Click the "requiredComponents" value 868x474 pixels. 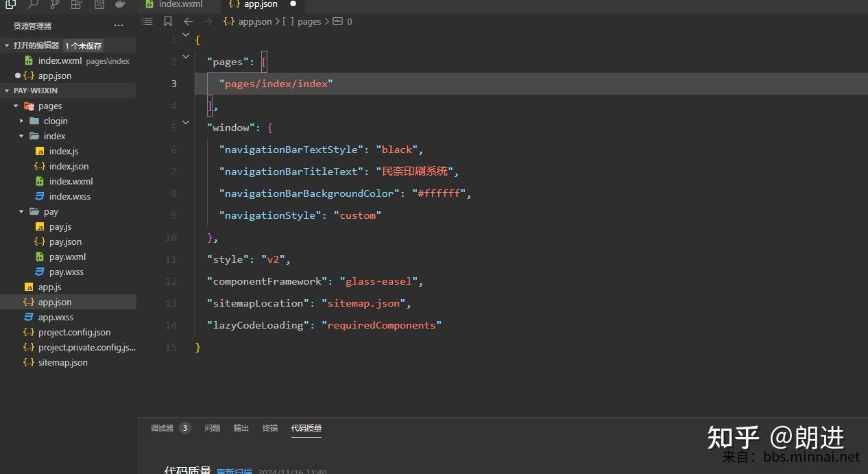(x=382, y=325)
